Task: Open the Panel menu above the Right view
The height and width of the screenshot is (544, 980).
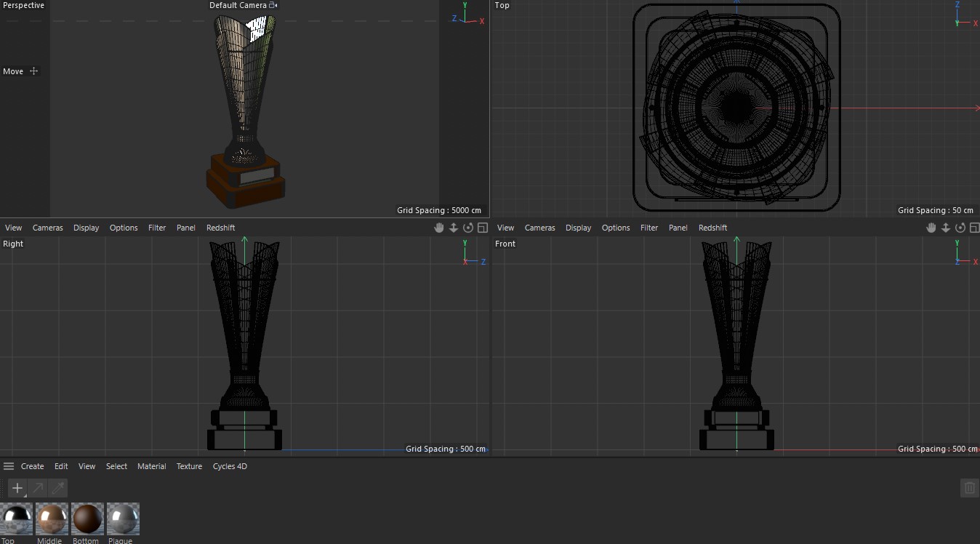Action: (186, 228)
